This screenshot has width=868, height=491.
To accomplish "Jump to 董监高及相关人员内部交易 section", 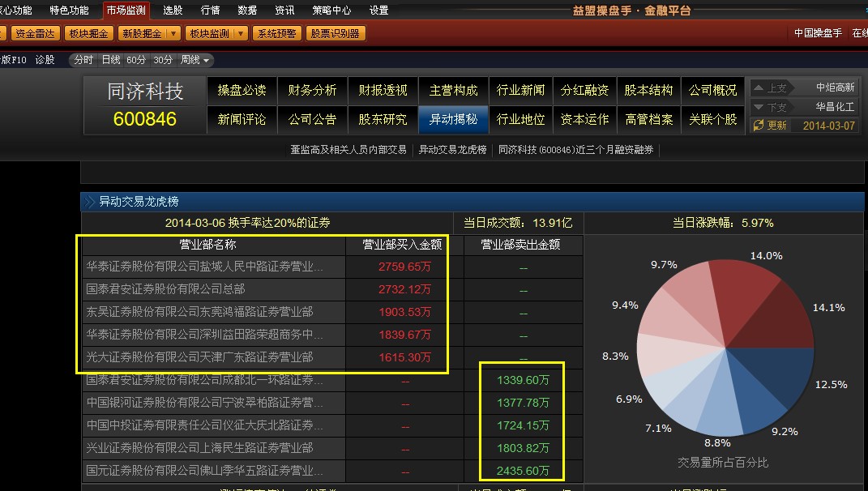I will (x=348, y=149).
